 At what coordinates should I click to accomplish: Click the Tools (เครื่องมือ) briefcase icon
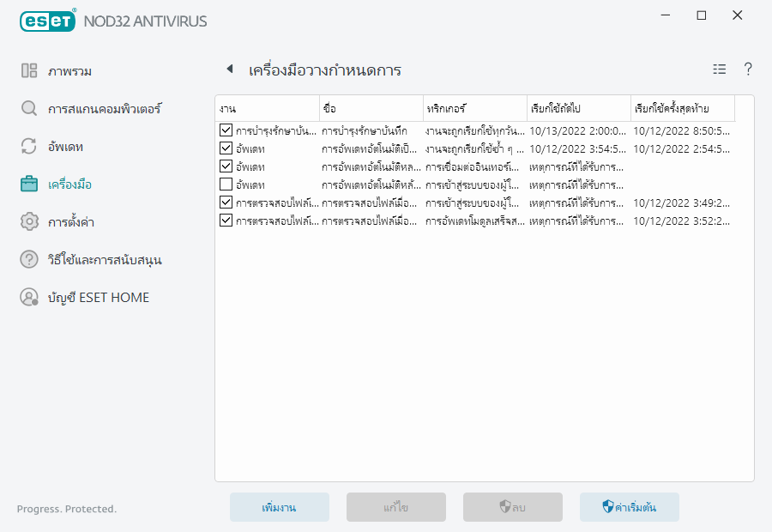(29, 184)
